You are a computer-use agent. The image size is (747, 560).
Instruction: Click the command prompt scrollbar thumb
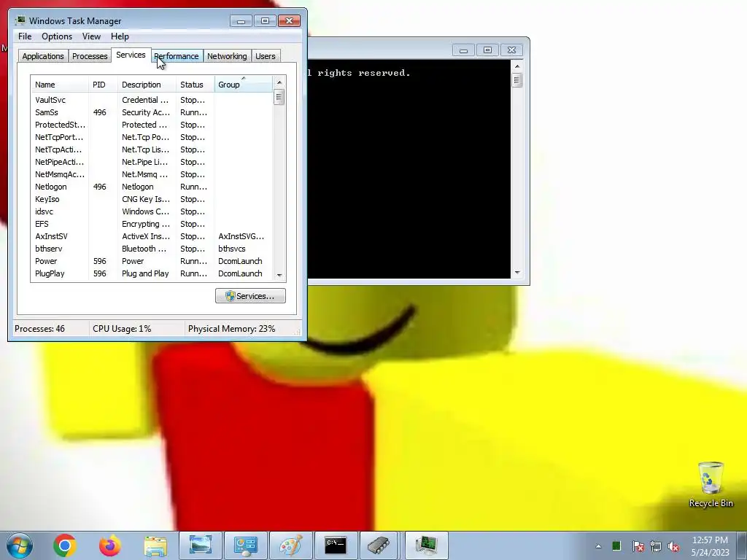[517, 80]
